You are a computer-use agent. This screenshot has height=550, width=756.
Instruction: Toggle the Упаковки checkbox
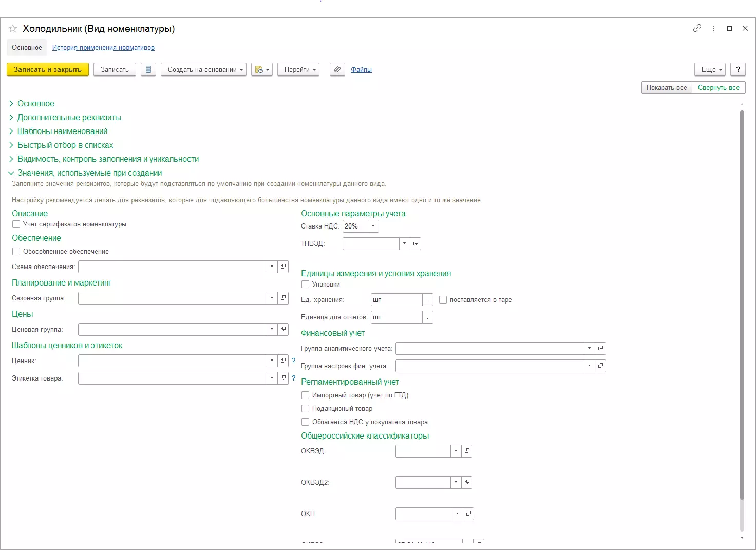306,285
